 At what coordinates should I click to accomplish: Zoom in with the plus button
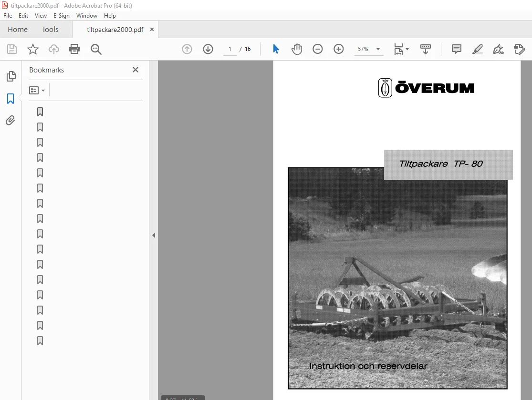[x=339, y=49]
